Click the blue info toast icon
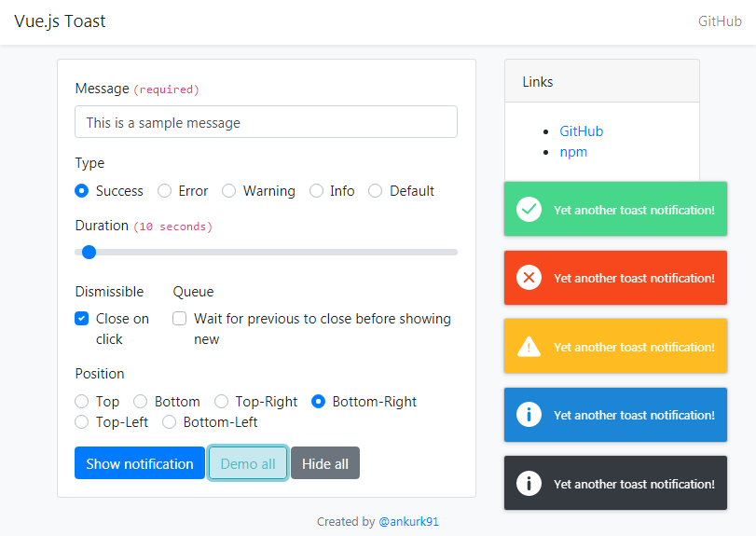Screen dimensions: 756x536 tap(529, 415)
